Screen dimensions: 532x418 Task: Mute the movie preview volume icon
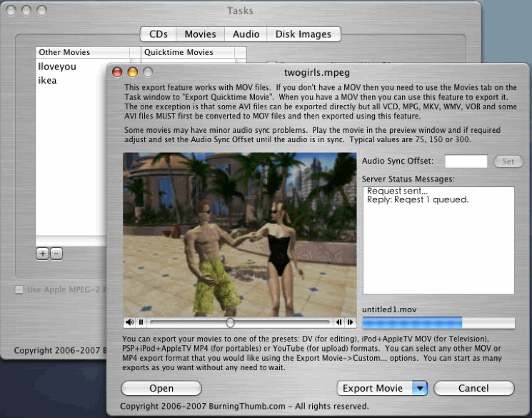(x=131, y=323)
